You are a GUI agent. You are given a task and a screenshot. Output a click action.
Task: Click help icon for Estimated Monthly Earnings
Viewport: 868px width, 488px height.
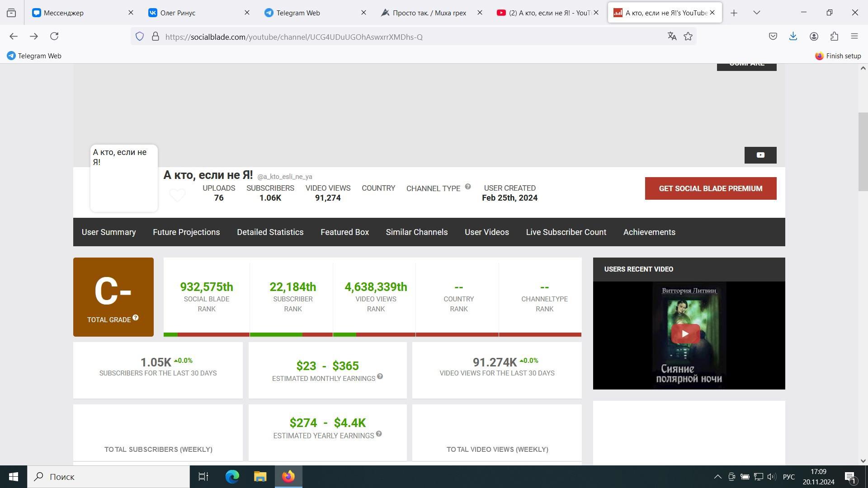tap(380, 376)
